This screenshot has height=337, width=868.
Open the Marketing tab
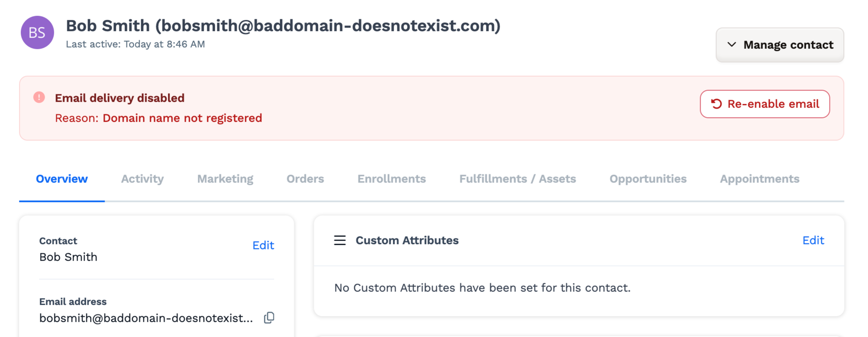coord(225,179)
